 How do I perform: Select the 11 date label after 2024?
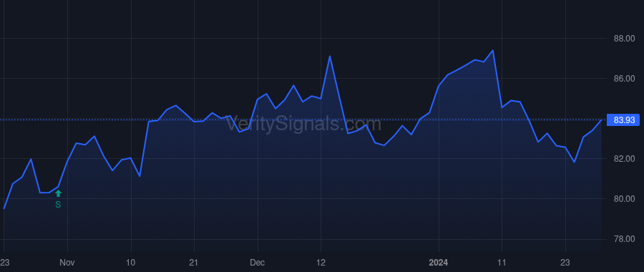(x=502, y=262)
